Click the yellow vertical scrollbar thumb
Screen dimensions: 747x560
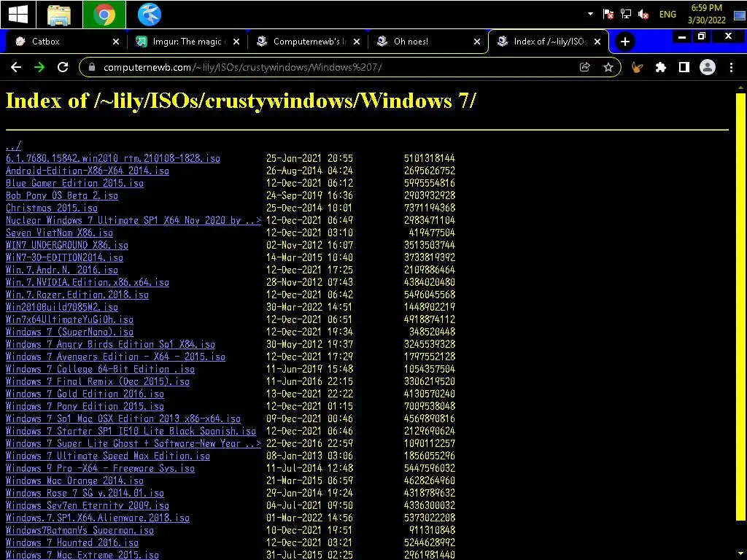point(740,307)
